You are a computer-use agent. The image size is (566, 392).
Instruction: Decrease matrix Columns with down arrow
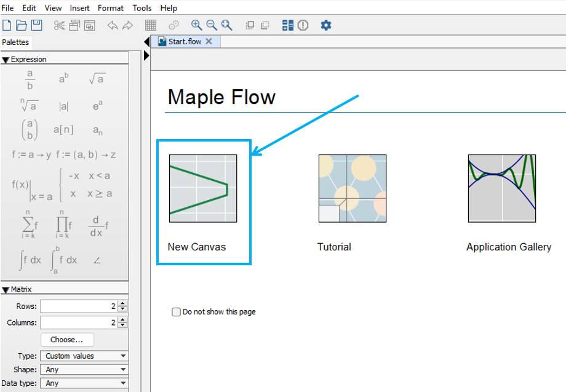tap(122, 325)
